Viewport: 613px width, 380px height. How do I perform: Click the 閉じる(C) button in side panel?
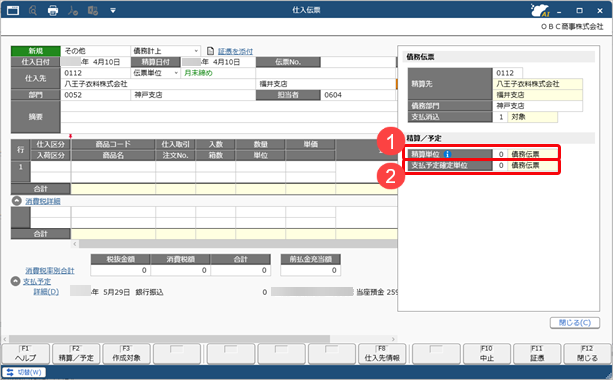click(x=575, y=323)
